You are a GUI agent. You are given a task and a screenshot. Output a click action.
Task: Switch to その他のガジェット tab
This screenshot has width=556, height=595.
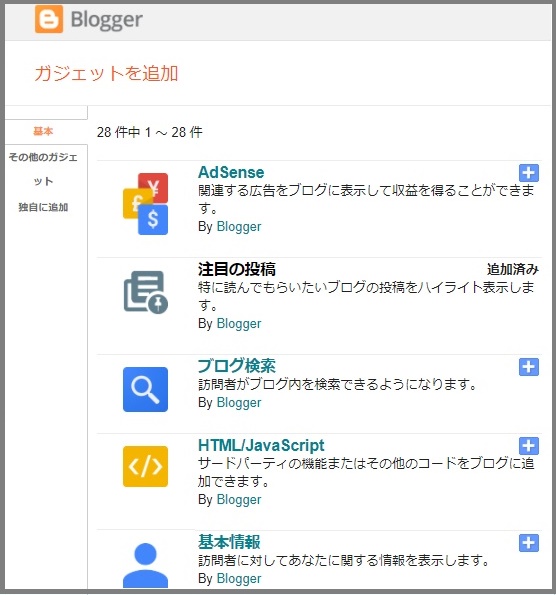(x=43, y=169)
